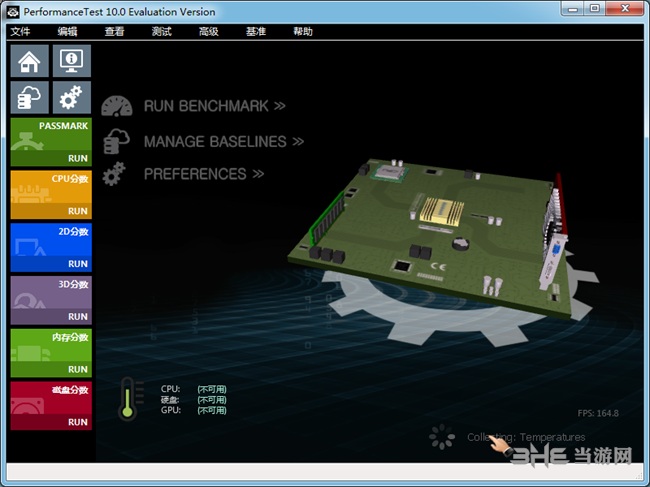Minimize the PerformanceTest window
The width and height of the screenshot is (650, 487).
point(573,8)
